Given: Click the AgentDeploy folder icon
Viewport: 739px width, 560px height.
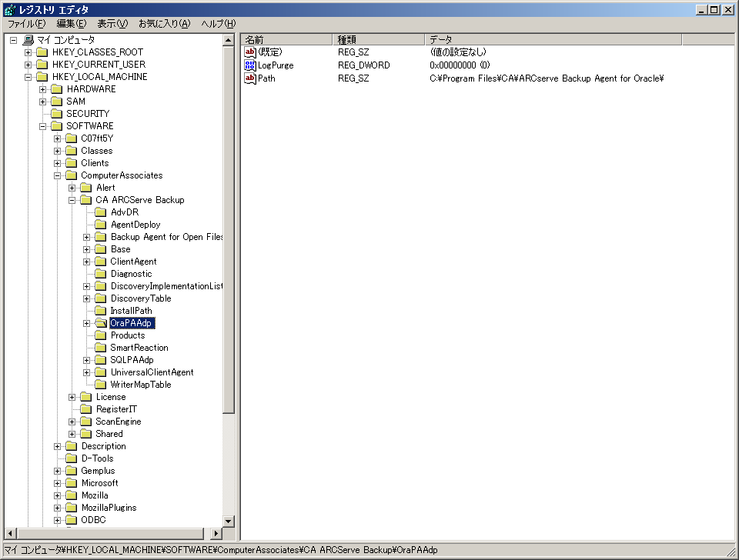Looking at the screenshot, I should tap(101, 225).
